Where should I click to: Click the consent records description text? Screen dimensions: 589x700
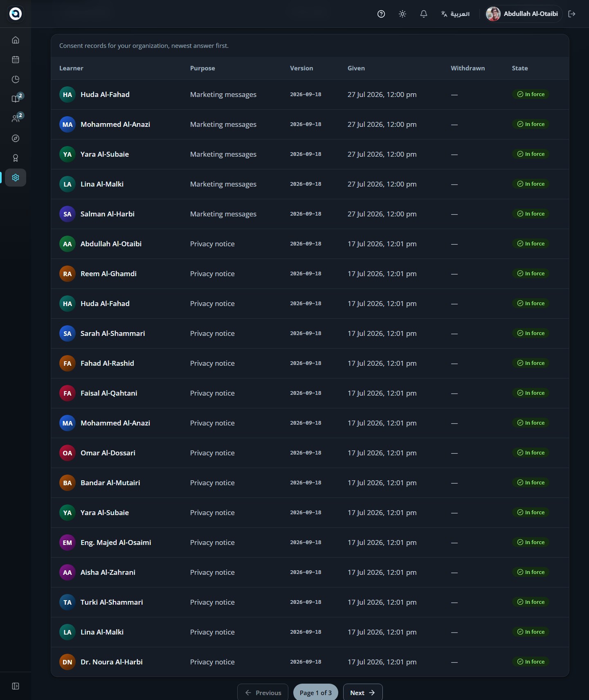(x=144, y=46)
